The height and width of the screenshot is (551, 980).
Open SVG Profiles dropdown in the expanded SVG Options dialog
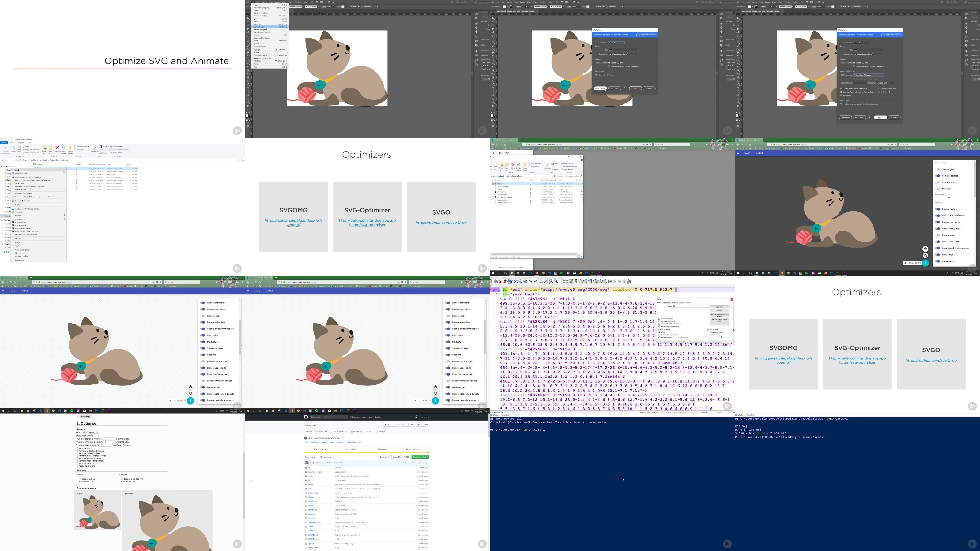pyautogui.click(x=861, y=43)
